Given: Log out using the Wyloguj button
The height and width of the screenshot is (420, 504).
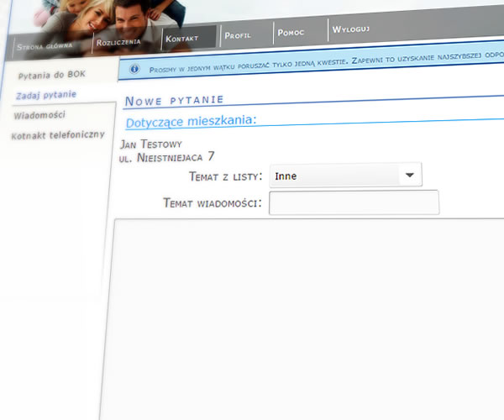Looking at the screenshot, I should pos(350,29).
